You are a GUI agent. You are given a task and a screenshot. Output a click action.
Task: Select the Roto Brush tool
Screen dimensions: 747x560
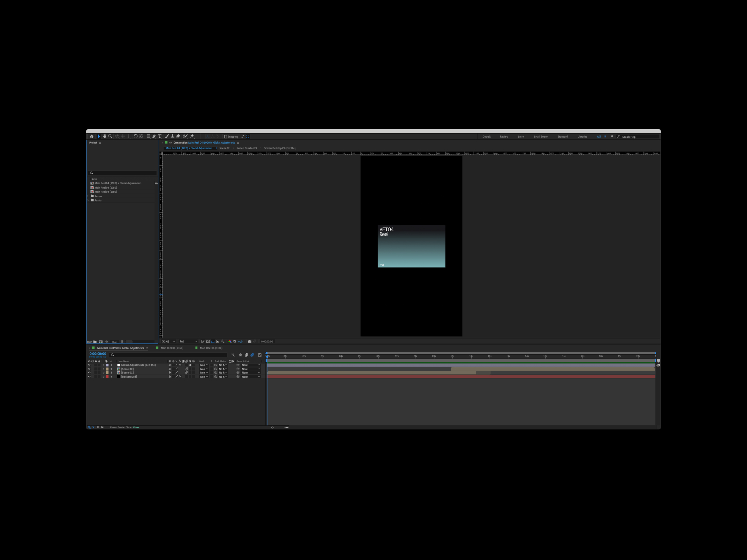coord(185,136)
